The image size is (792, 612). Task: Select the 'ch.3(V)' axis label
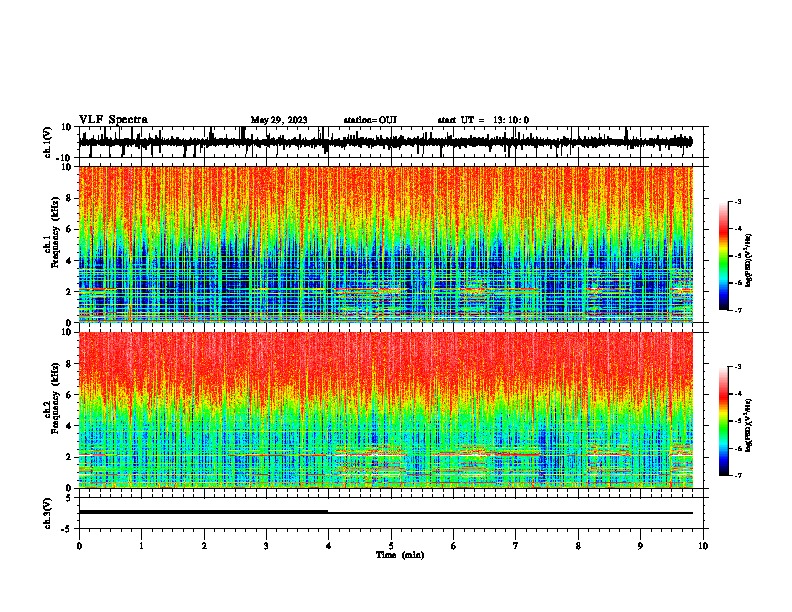click(x=48, y=513)
